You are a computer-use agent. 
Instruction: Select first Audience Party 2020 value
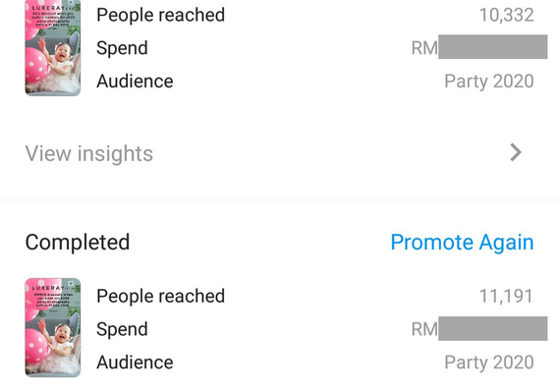tap(489, 82)
